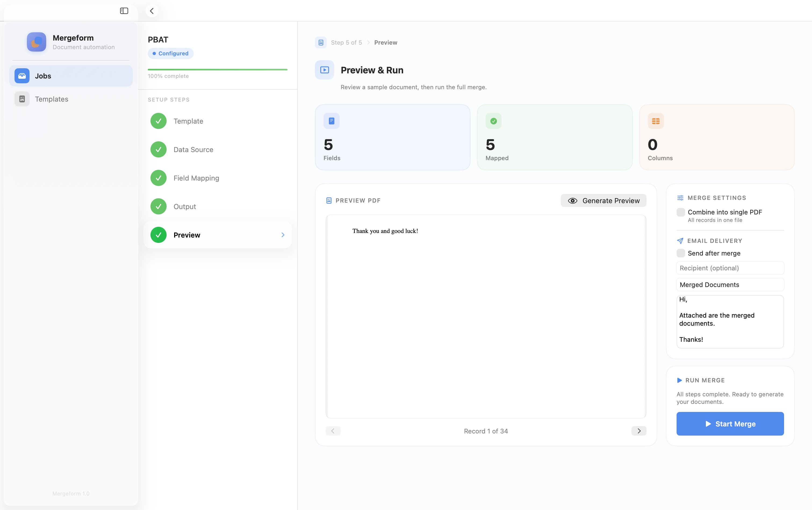This screenshot has height=510, width=812.
Task: Click the green checkmark on Data Source step
Action: [x=158, y=149]
